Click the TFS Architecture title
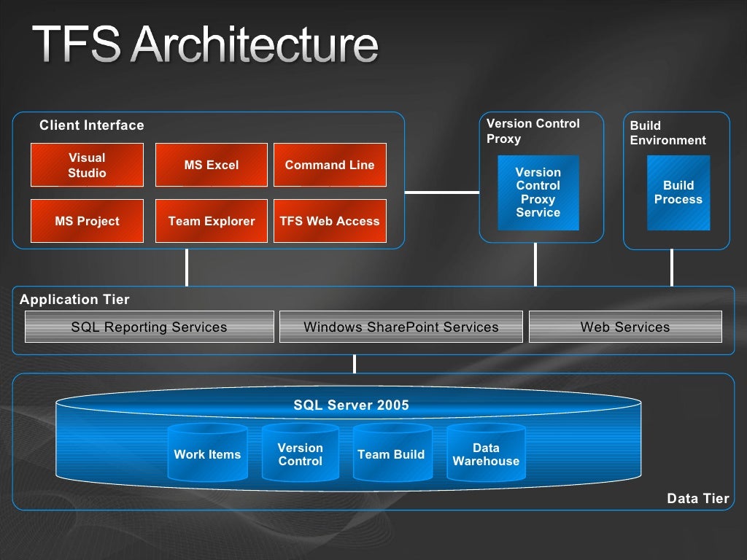 205,44
